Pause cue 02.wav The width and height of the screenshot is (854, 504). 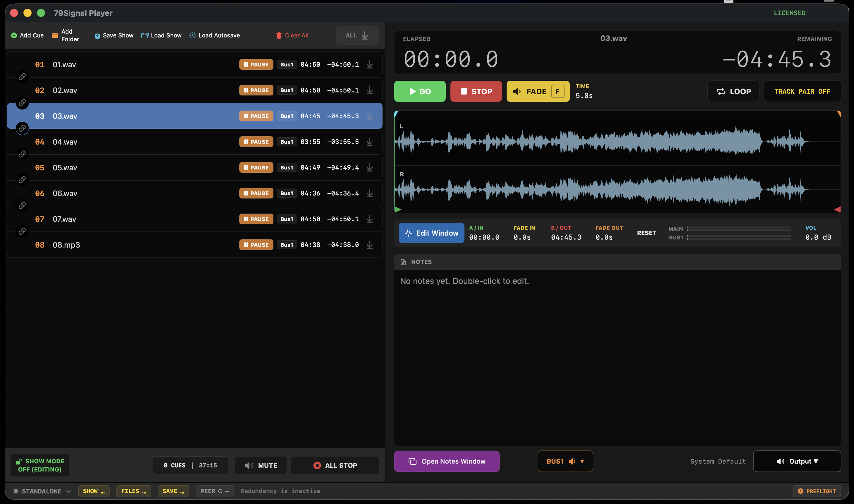coord(256,90)
